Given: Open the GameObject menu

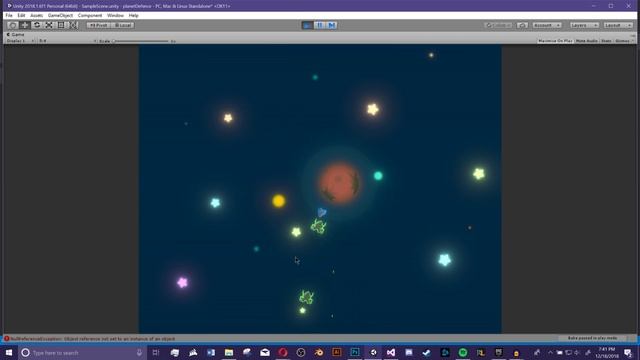Looking at the screenshot, I should tap(60, 16).
